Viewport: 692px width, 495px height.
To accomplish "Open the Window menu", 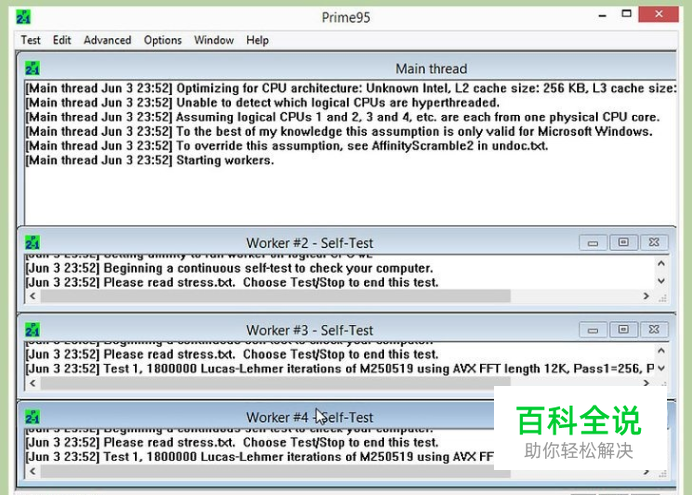I will click(x=214, y=40).
